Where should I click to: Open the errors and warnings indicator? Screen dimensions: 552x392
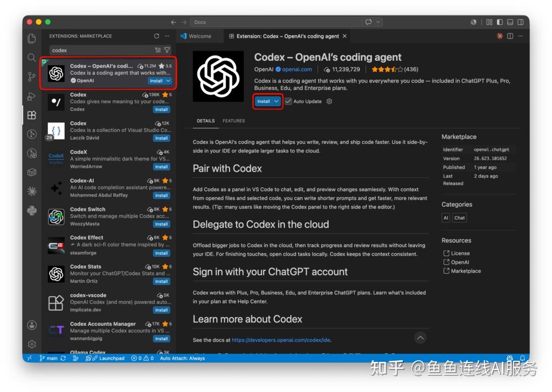point(142,358)
